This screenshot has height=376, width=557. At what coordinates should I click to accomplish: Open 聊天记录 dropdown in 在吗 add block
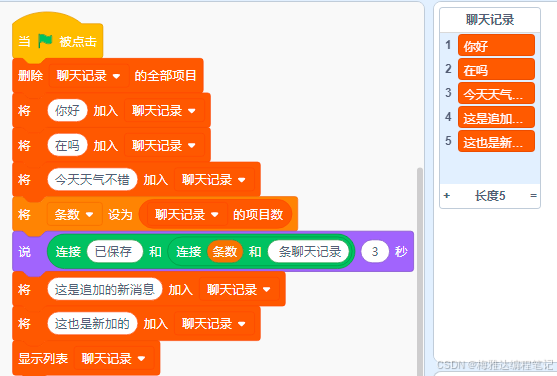pyautogui.click(x=164, y=145)
